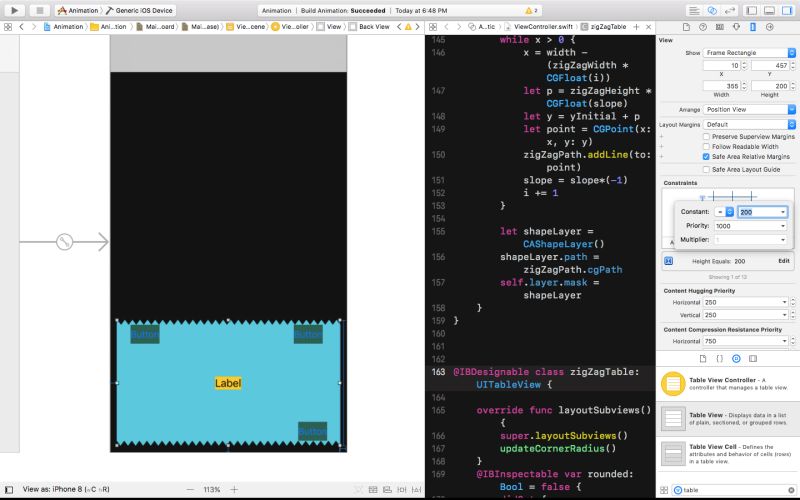Show the Attributes inspector

(x=736, y=27)
